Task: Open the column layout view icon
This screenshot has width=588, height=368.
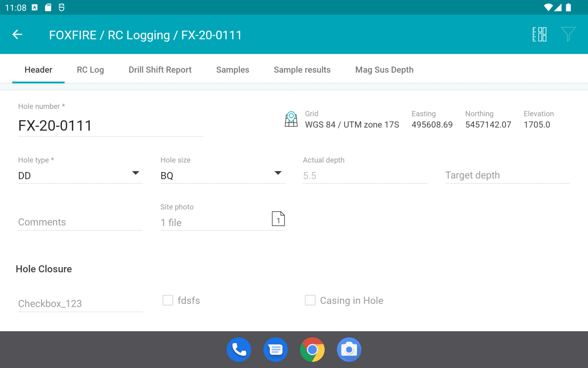Action: [x=539, y=34]
